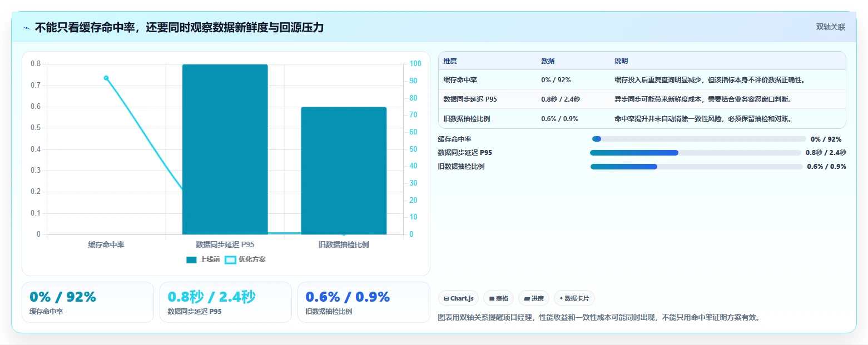
Task: Click the 说明 column header in the table
Action: [621, 61]
